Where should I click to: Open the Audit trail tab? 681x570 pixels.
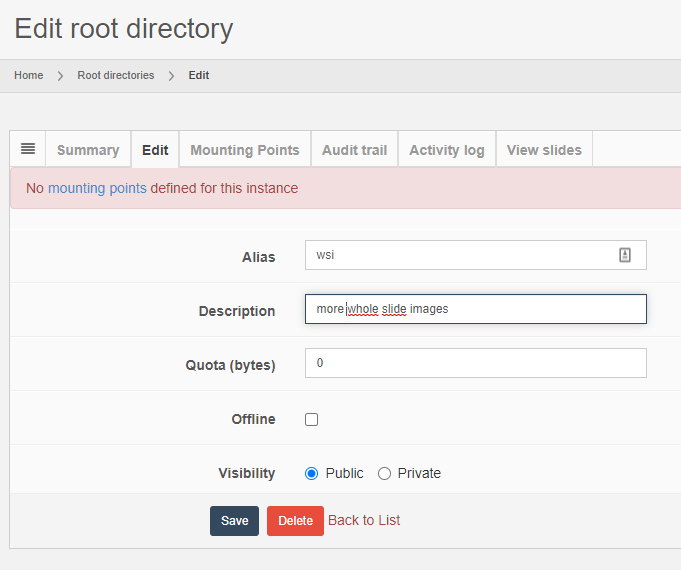point(354,150)
